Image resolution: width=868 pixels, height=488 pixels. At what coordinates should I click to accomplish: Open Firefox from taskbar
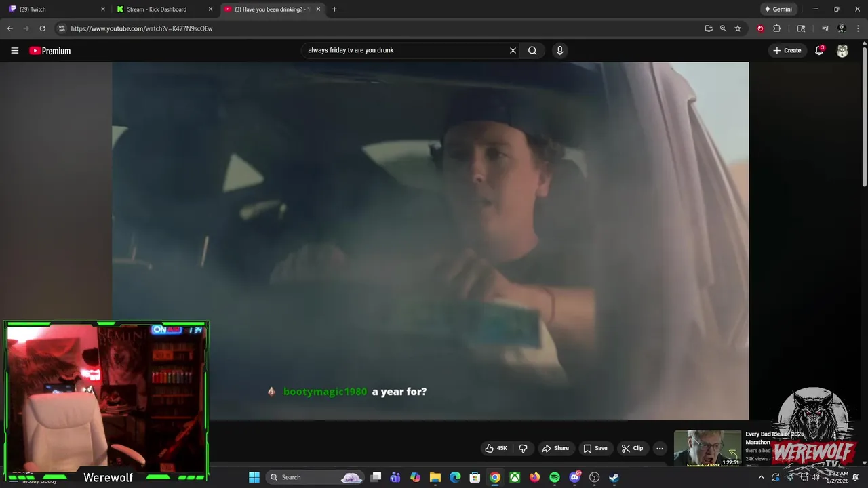[x=534, y=477]
